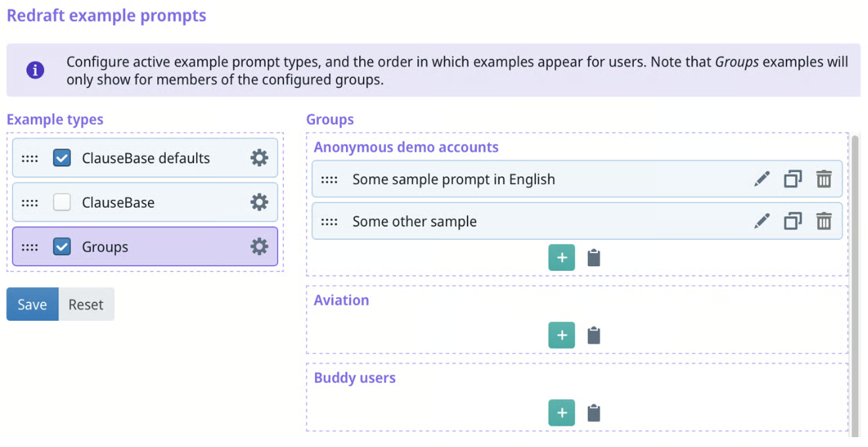Screen dimensions: 868x447
Task: Delete the 'Some other sample' prompt
Action: coord(824,222)
